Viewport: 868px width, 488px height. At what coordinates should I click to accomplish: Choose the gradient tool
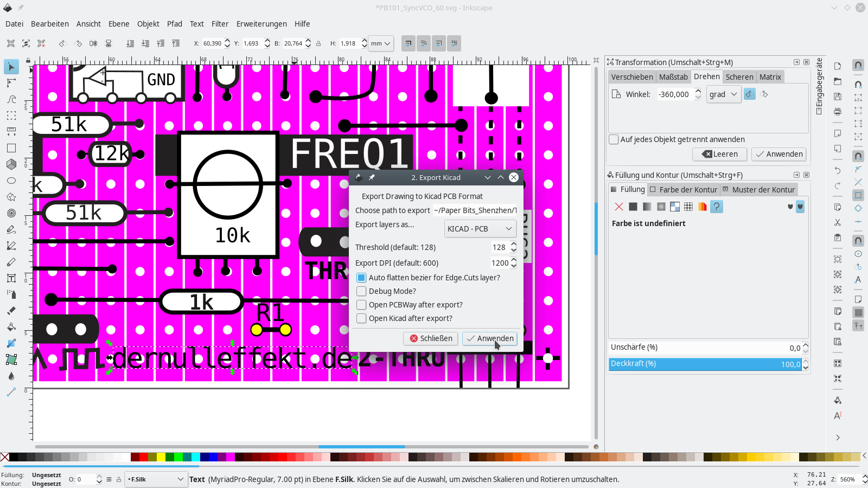click(x=11, y=343)
